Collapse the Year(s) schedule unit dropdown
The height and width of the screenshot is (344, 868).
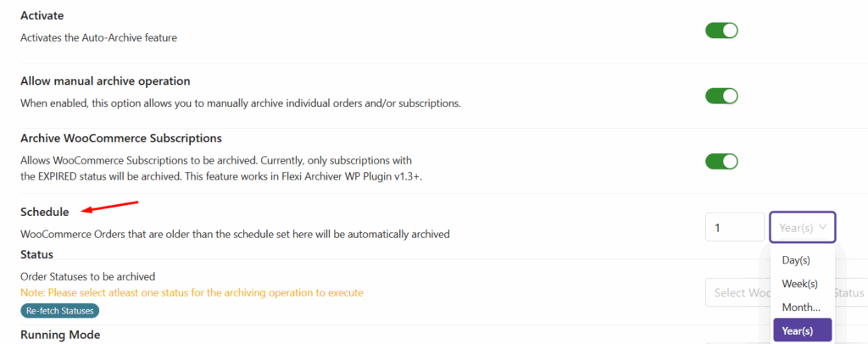coord(802,227)
